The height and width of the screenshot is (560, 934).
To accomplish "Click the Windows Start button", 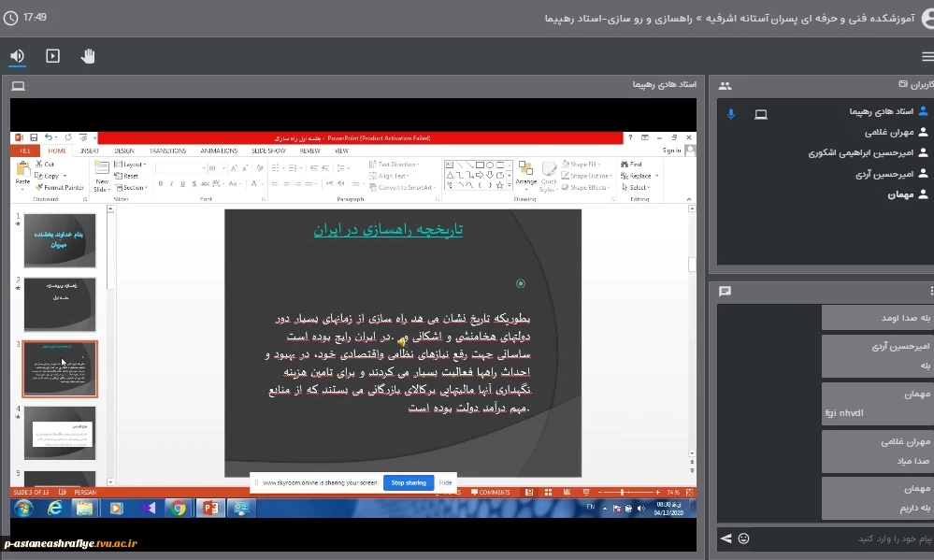I will coord(23,509).
